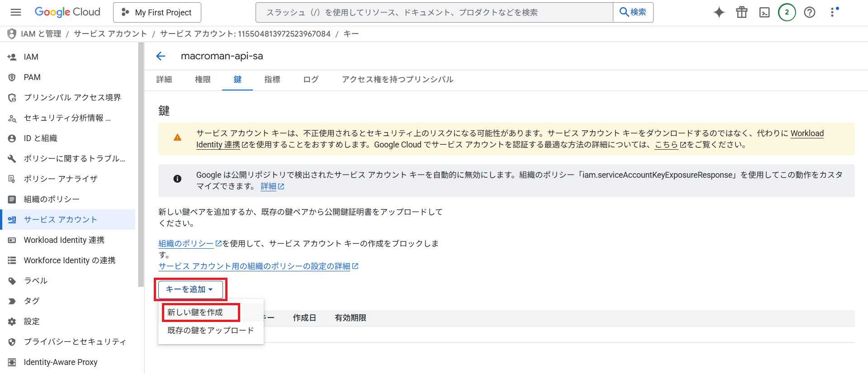Open タグ in the sidebar
The height and width of the screenshot is (374, 868).
68,301
